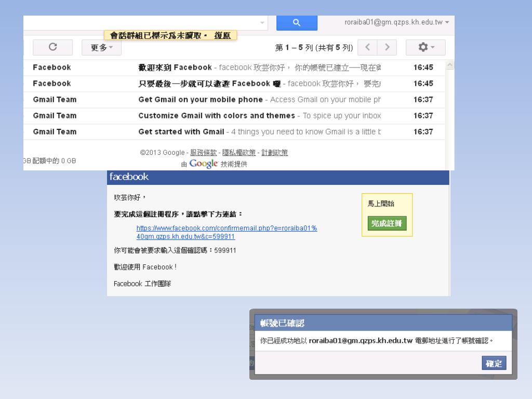
Task: Select the confirmation code 599911 text
Action: (225, 250)
